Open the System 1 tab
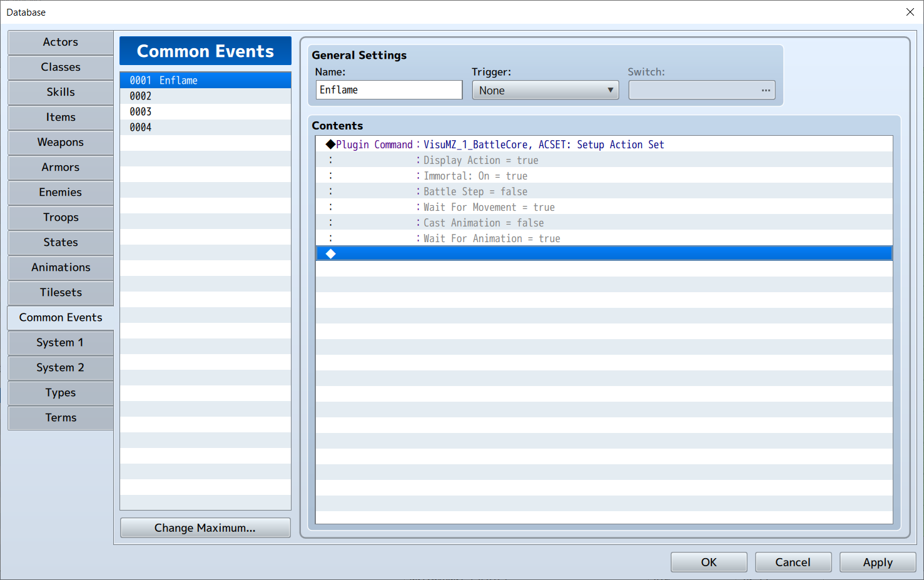Screen dimensions: 924x580 (x=61, y=343)
